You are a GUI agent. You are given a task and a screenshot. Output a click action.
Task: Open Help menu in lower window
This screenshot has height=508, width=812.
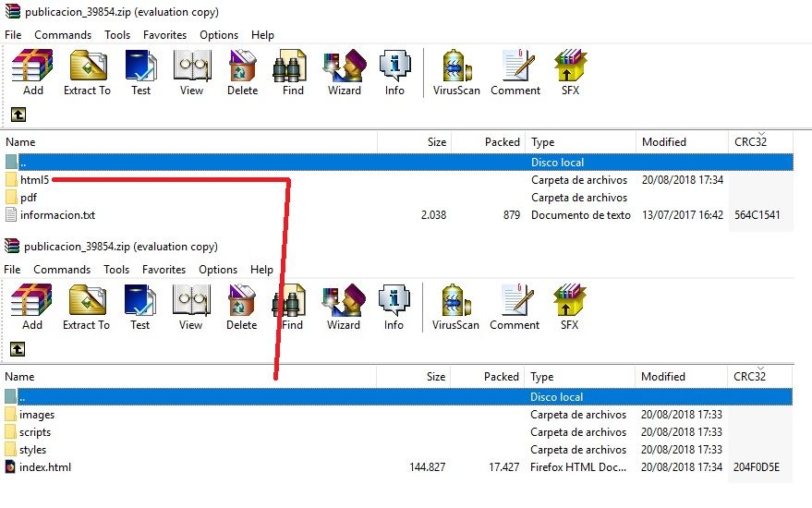261,270
